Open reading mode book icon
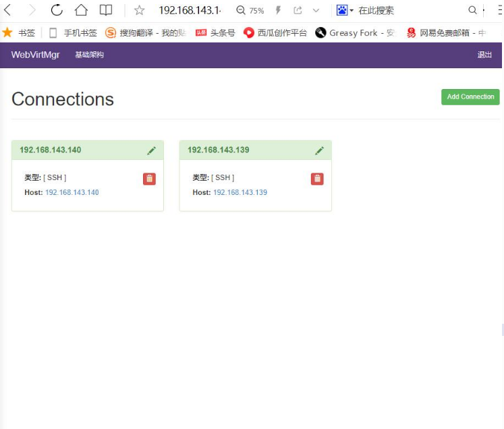This screenshot has width=504, height=429. [x=106, y=10]
